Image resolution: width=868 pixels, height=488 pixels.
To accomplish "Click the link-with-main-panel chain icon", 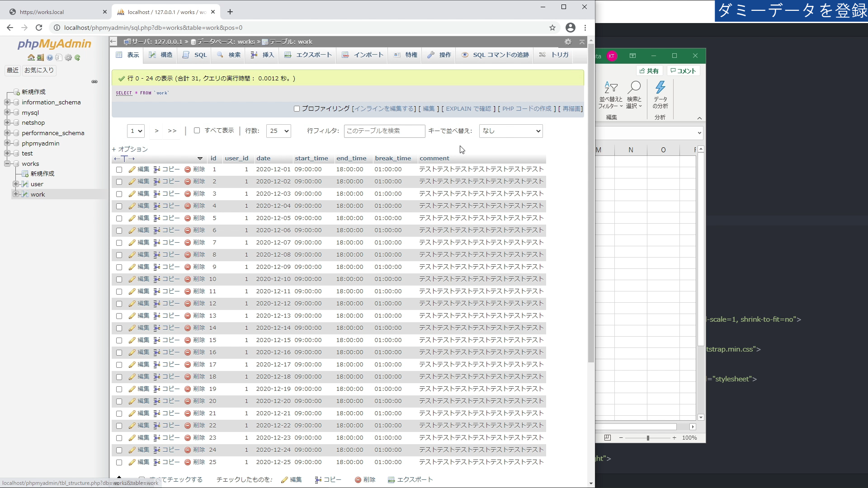I will click(x=94, y=82).
